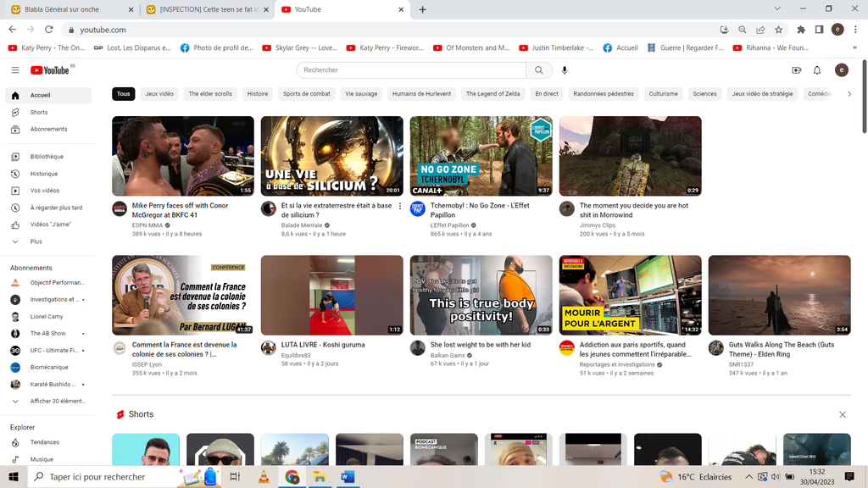Select the "Jeux vidéo" filter chip
Viewport: 868px width, 488px height.
point(159,94)
